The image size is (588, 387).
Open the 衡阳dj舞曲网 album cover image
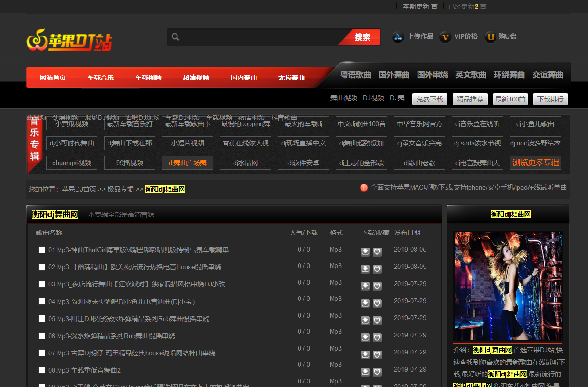pyautogui.click(x=508, y=286)
